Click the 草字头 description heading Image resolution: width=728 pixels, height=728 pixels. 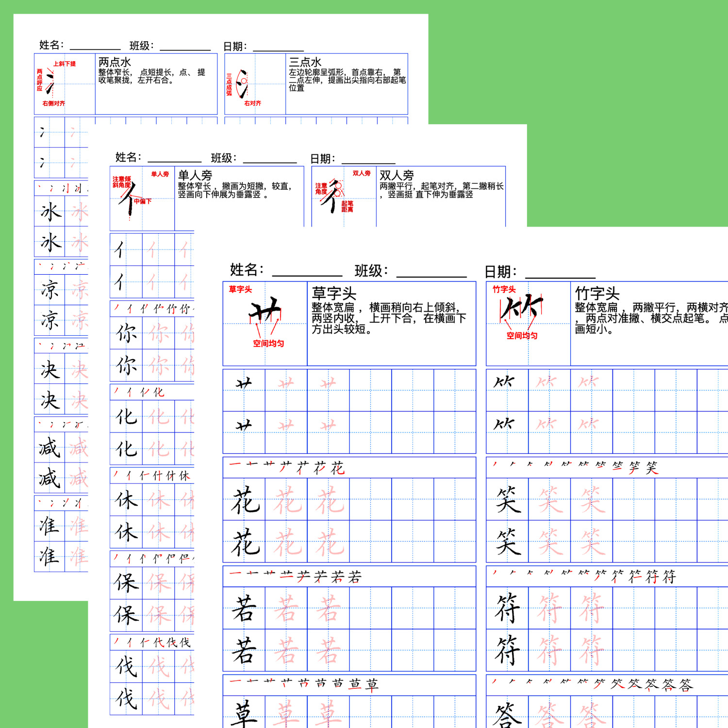coord(334,293)
